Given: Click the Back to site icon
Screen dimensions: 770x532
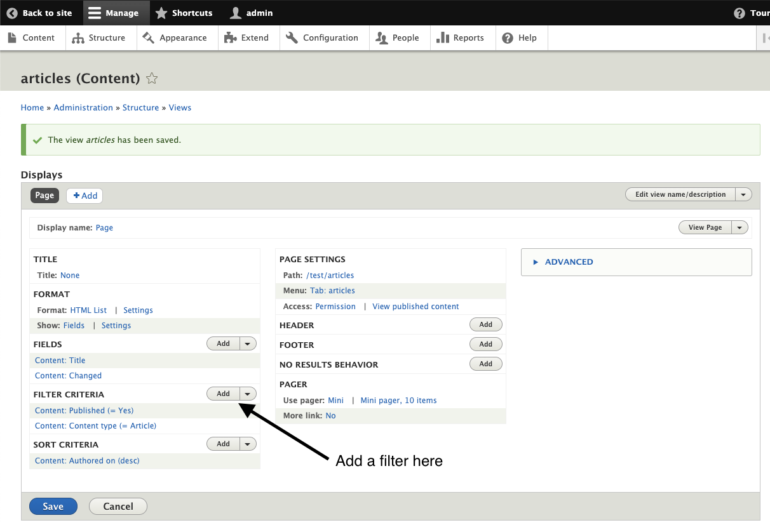Looking at the screenshot, I should pos(13,13).
